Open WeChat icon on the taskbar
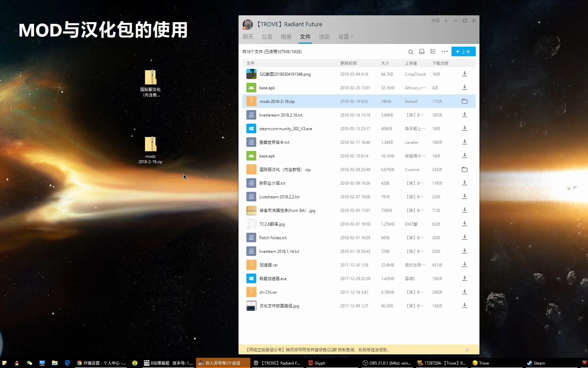Image resolution: width=588 pixels, height=368 pixels. [x=30, y=363]
